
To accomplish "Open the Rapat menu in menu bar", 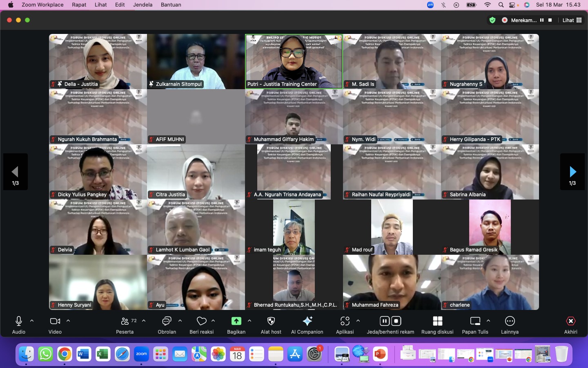I will [79, 5].
